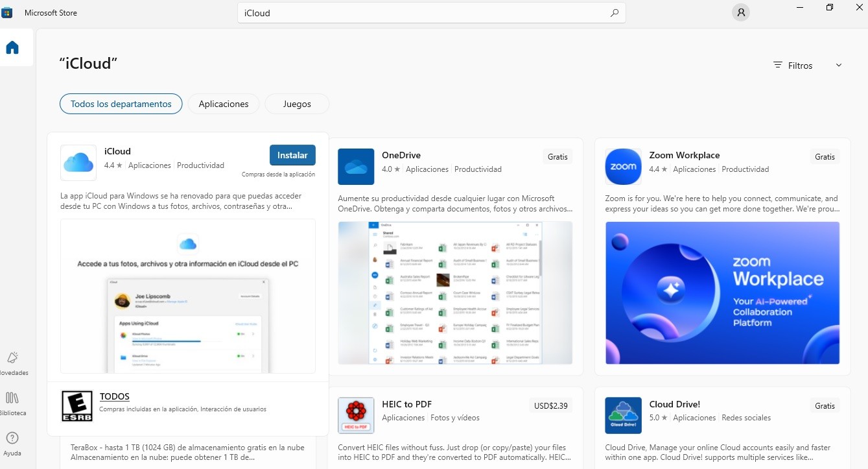
Task: Select the Todos los departamentos tab
Action: coord(121,104)
